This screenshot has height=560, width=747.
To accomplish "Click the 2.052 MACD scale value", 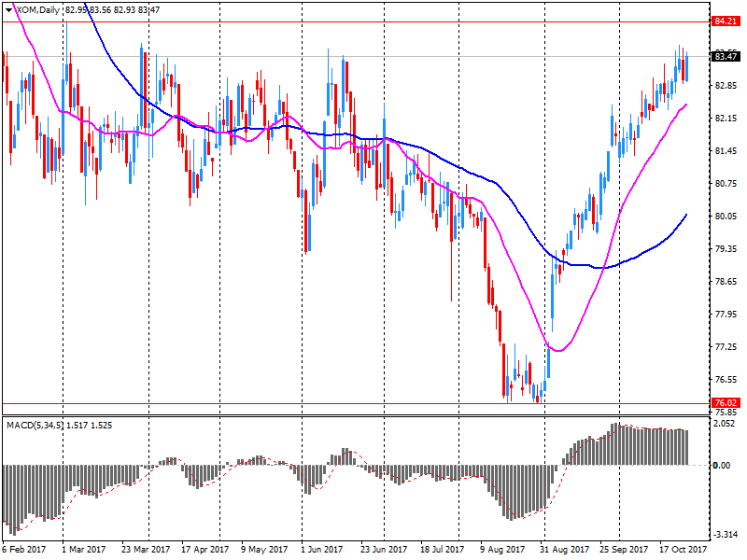I will click(x=725, y=424).
